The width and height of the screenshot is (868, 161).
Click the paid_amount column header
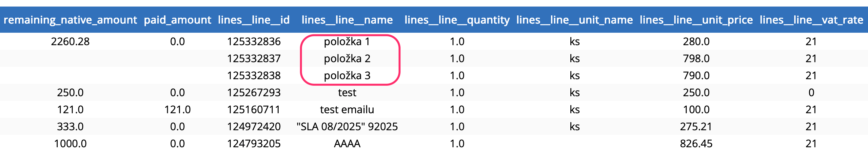click(x=177, y=20)
